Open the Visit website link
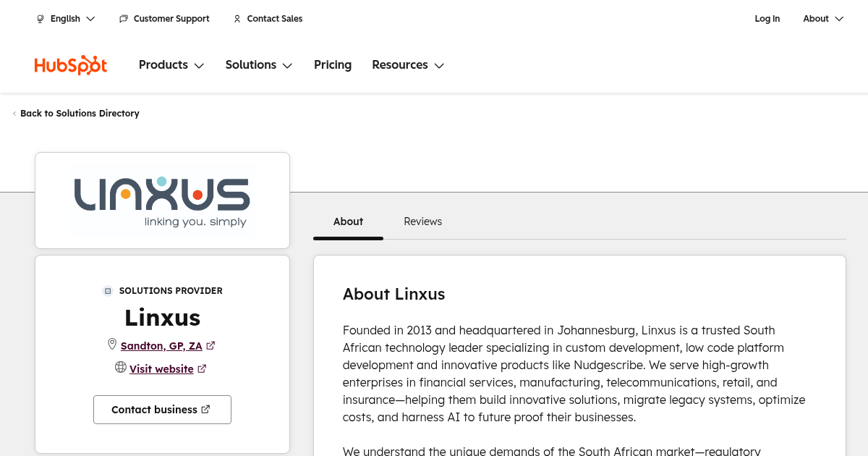This screenshot has height=456, width=868. coord(161,369)
